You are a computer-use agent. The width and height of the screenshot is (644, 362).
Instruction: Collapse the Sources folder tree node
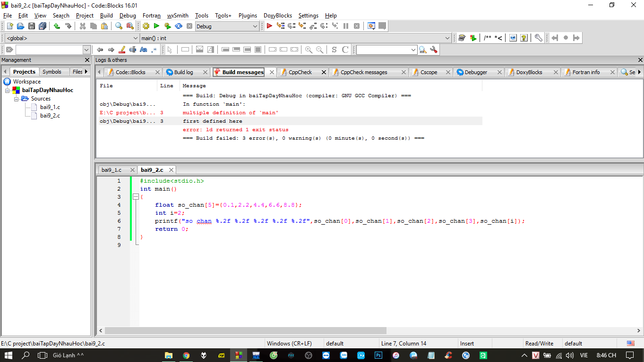[x=17, y=99]
